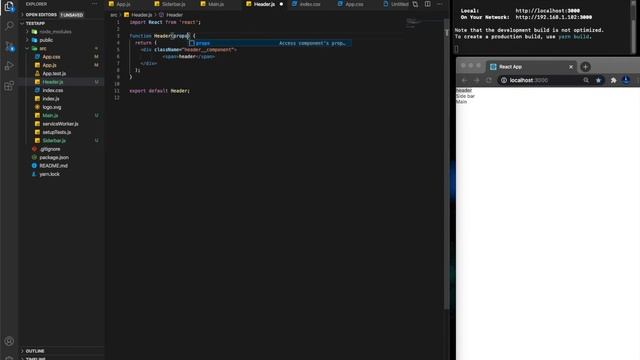Screen dimensions: 640x360
Task: Split the editor to the right
Action: (427, 4)
